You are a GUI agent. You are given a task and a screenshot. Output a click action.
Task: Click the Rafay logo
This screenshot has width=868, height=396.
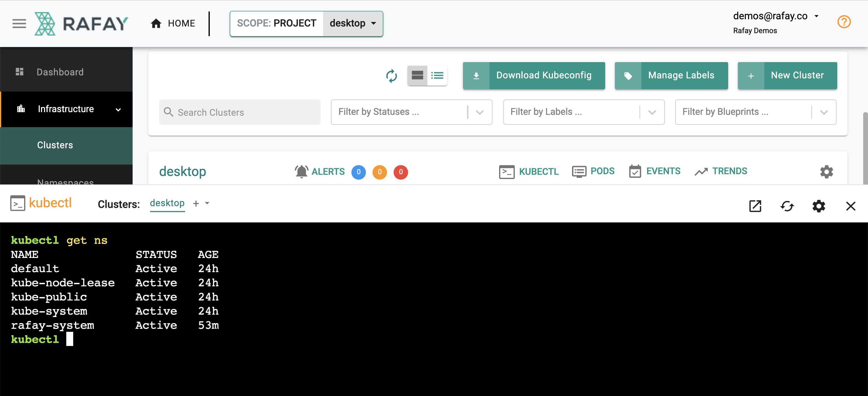coord(81,23)
